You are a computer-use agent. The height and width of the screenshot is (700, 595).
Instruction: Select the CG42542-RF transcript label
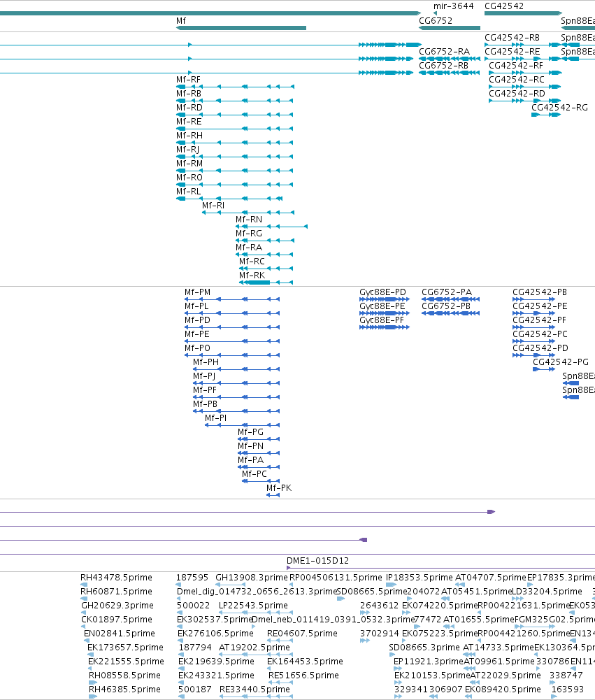(x=516, y=66)
